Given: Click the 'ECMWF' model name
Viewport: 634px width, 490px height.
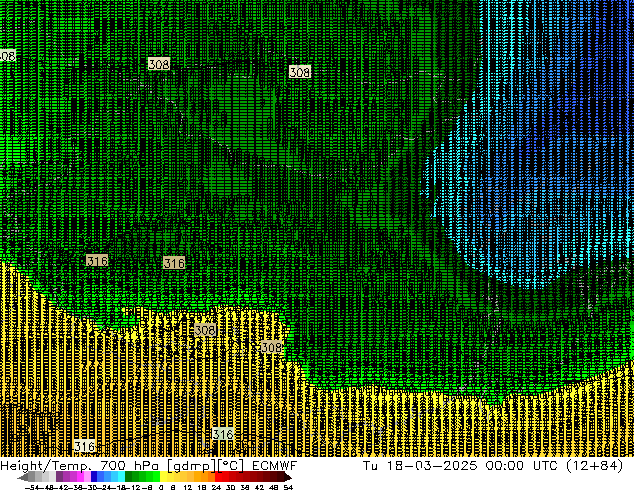Looking at the screenshot, I should (x=275, y=465).
